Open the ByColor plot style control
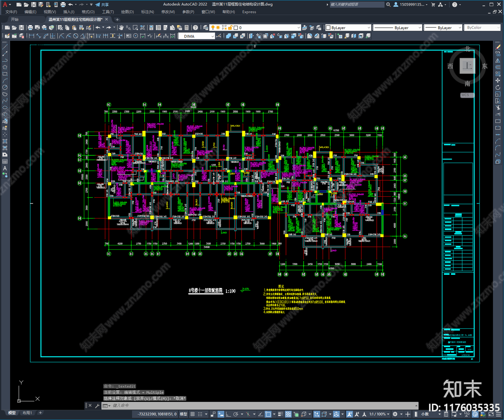 pyautogui.click(x=482, y=28)
